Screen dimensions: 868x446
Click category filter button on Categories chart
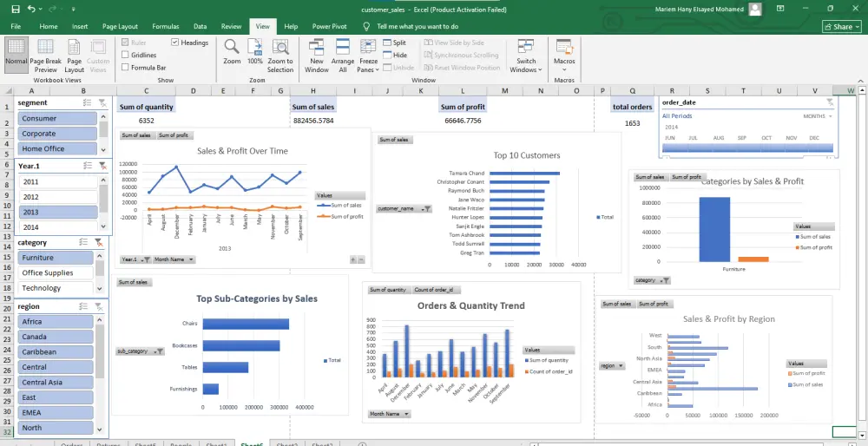pyautogui.click(x=652, y=280)
